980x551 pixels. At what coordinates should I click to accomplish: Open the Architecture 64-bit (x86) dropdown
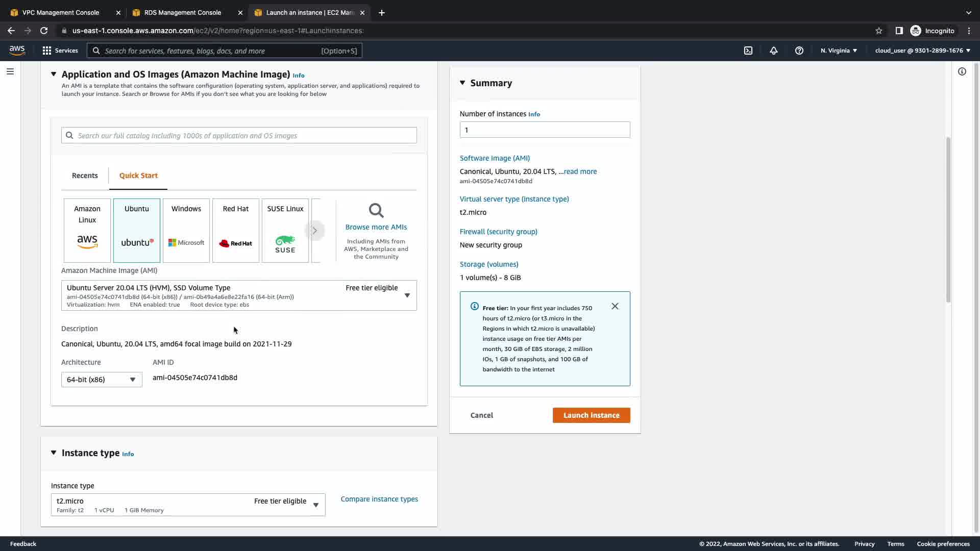102,380
